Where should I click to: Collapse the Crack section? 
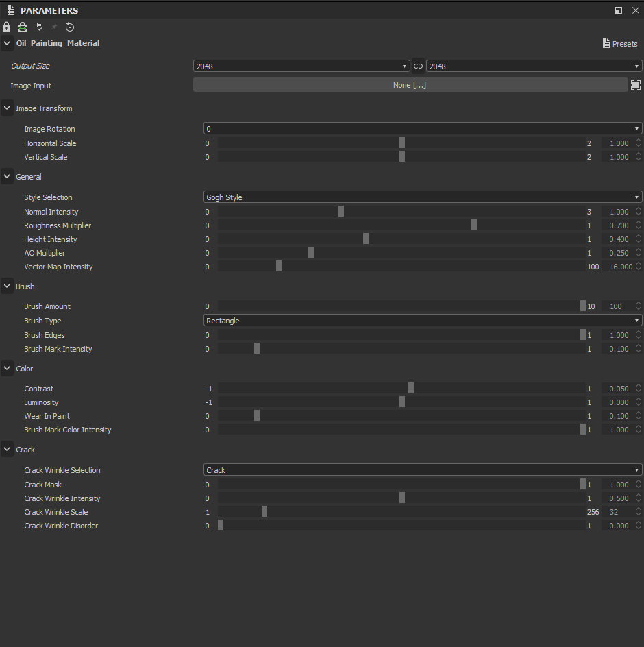(x=7, y=450)
